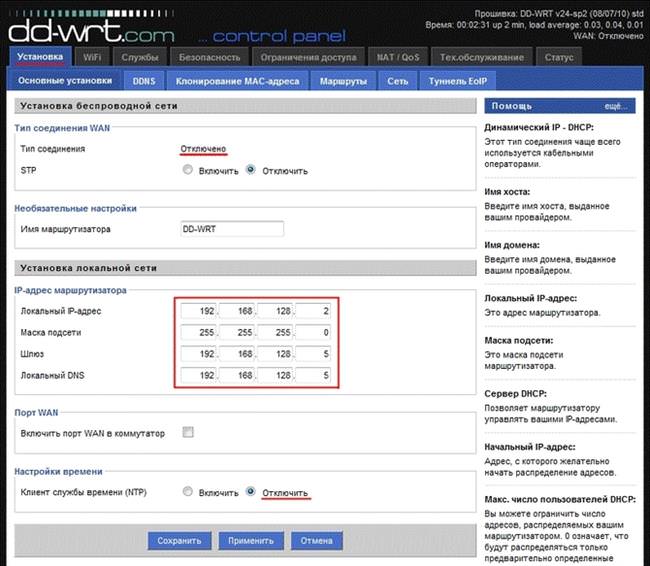Select STP Отключить radio button
Screen dimensions: 650x566
click(x=250, y=170)
